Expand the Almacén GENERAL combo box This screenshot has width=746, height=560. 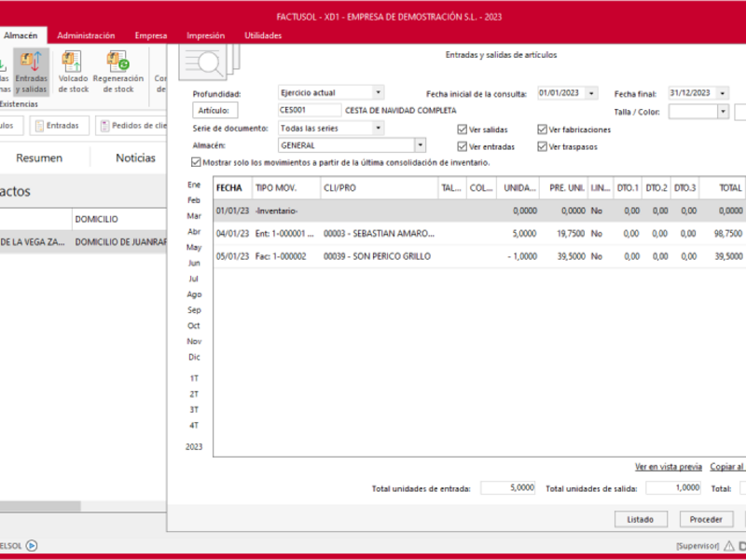[420, 145]
